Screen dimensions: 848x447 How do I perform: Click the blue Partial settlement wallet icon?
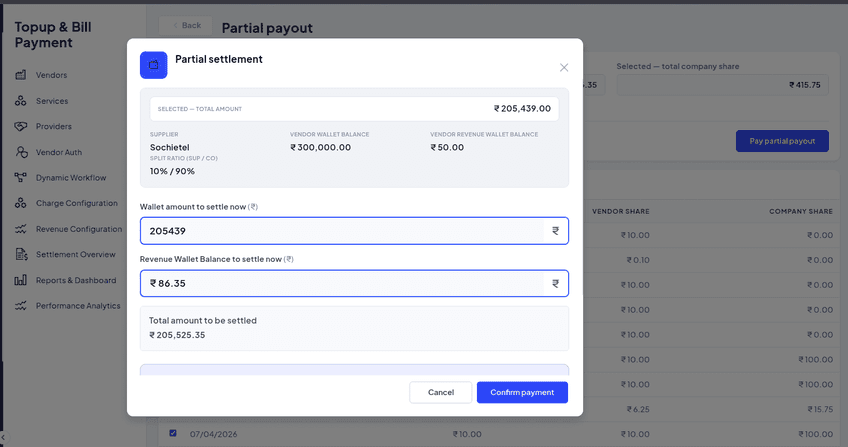tap(154, 65)
